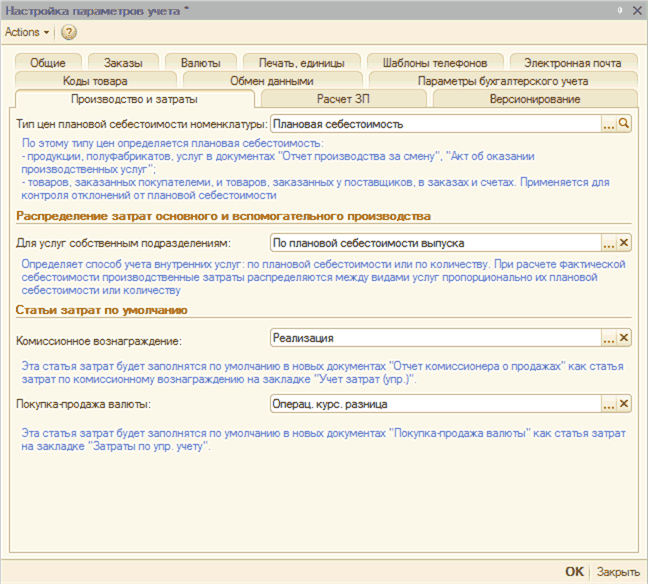Go to the Валюты tab
This screenshot has height=584, width=648.
tap(201, 62)
